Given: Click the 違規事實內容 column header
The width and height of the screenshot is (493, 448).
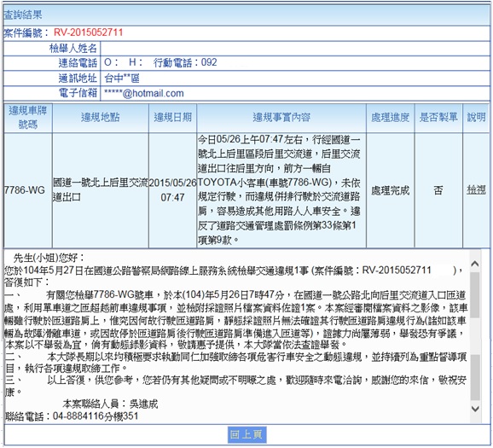Looking at the screenshot, I should click(281, 118).
